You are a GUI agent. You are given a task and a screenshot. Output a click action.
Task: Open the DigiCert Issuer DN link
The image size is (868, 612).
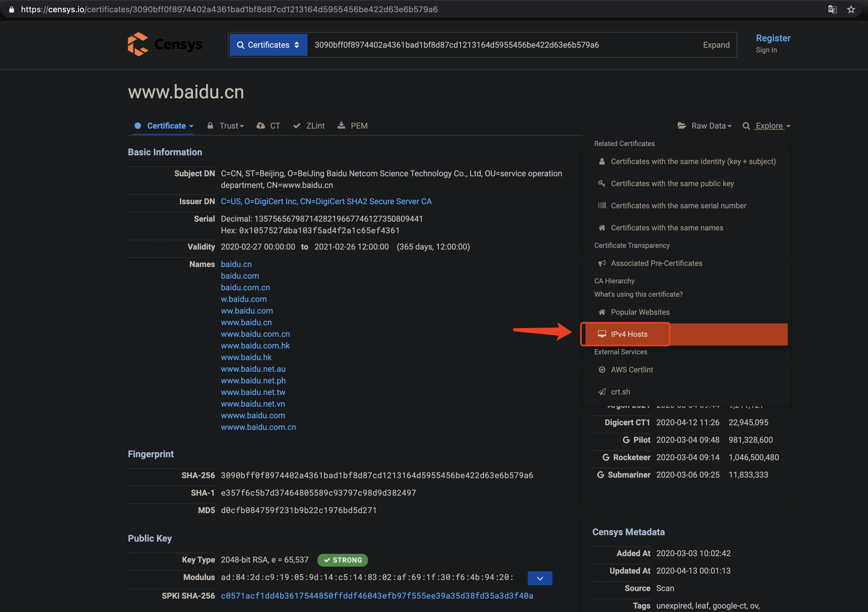[x=326, y=202]
